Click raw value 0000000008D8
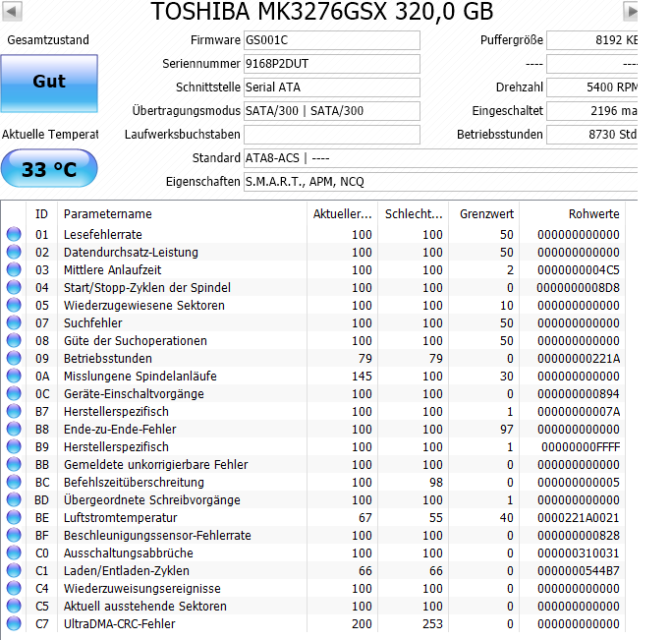 click(579, 288)
